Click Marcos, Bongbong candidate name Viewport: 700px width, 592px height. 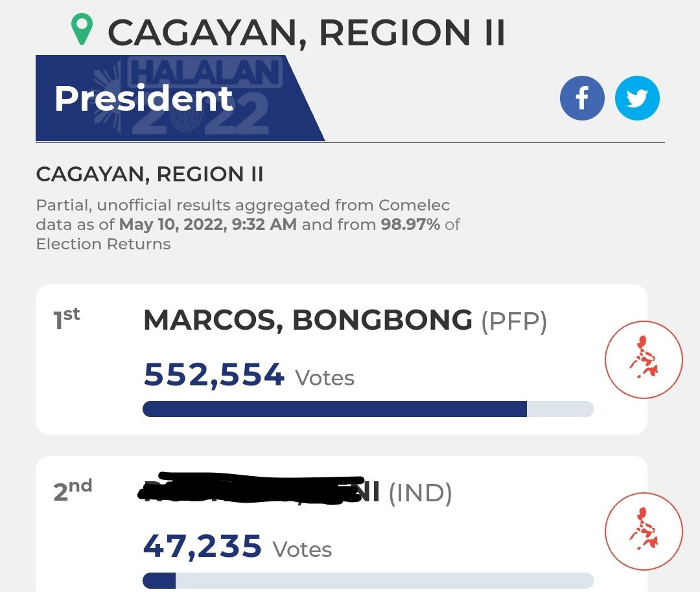[x=308, y=321]
